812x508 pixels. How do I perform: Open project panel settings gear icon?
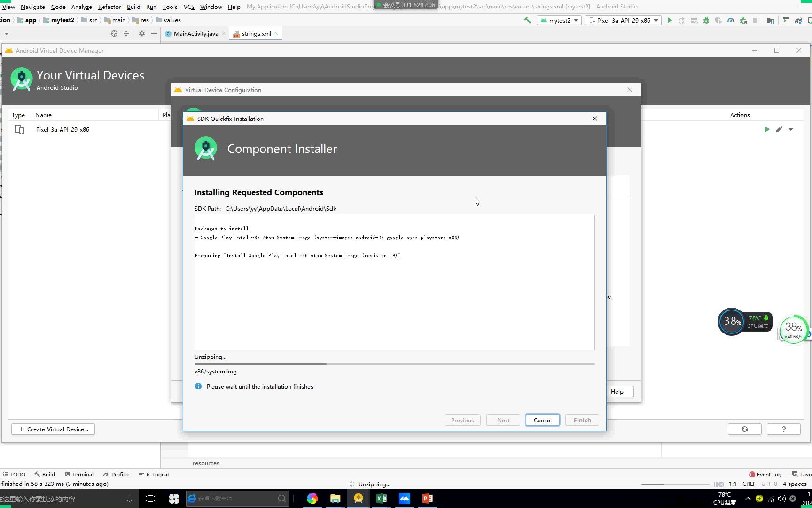pyautogui.click(x=142, y=33)
